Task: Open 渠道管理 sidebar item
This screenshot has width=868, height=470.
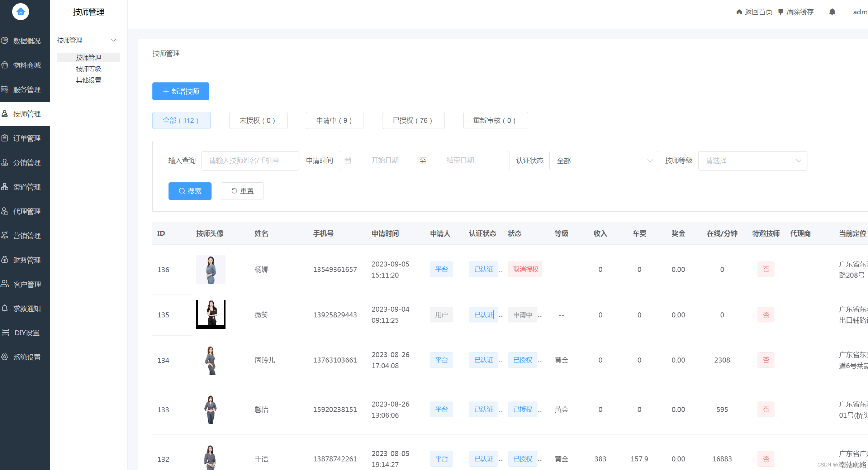Action: [x=25, y=187]
